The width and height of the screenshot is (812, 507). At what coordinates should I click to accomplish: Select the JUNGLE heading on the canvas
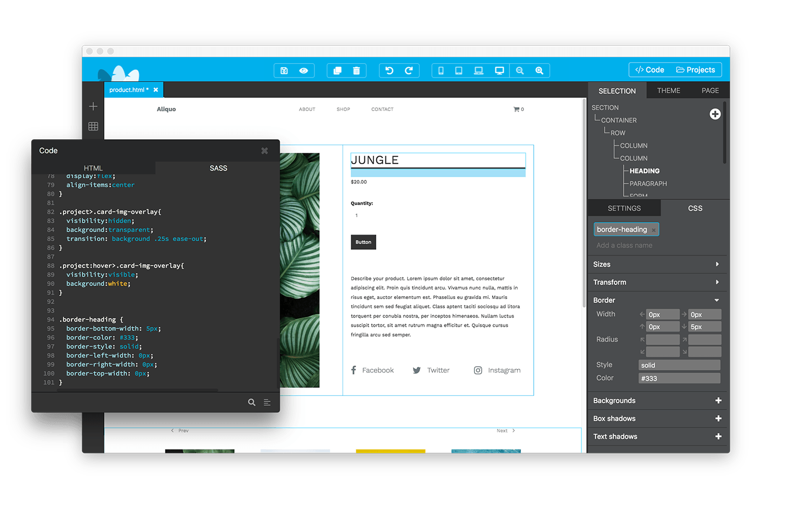pos(375,160)
